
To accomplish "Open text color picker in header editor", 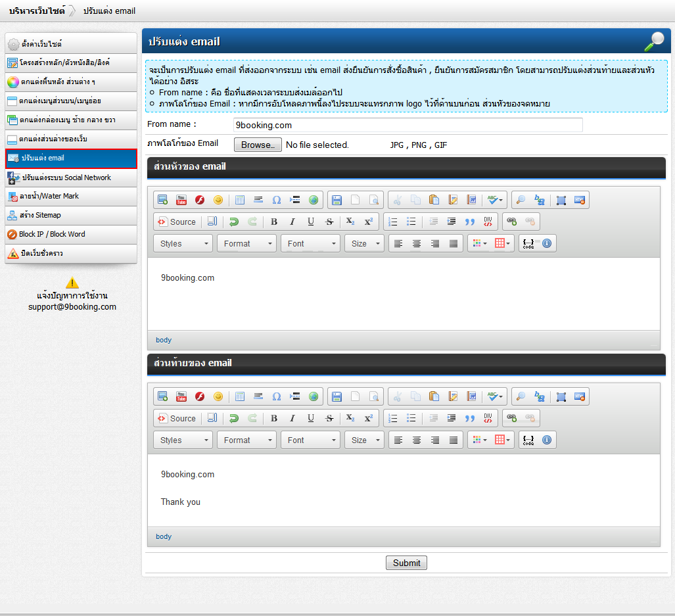I will click(480, 244).
